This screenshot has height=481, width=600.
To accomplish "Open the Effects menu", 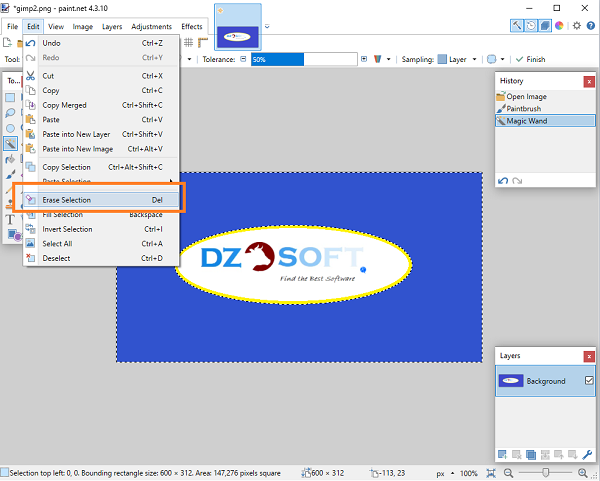I will (x=192, y=26).
